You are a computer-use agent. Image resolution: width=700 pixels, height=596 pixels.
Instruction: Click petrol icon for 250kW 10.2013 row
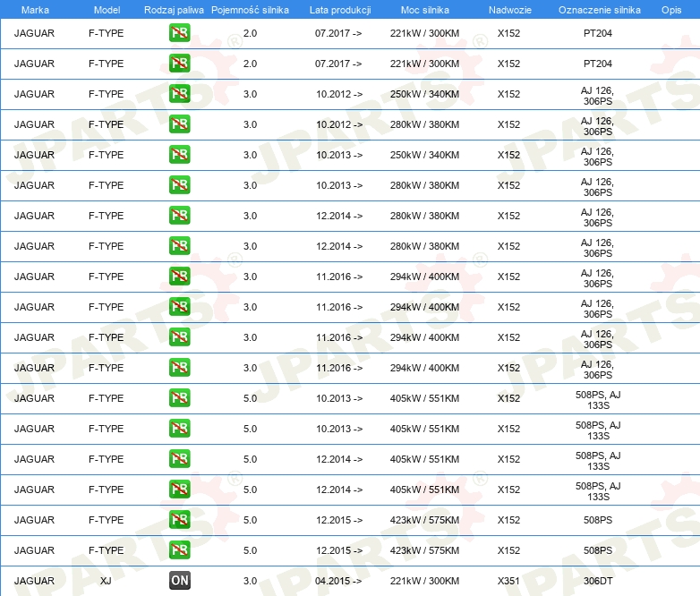click(x=179, y=155)
